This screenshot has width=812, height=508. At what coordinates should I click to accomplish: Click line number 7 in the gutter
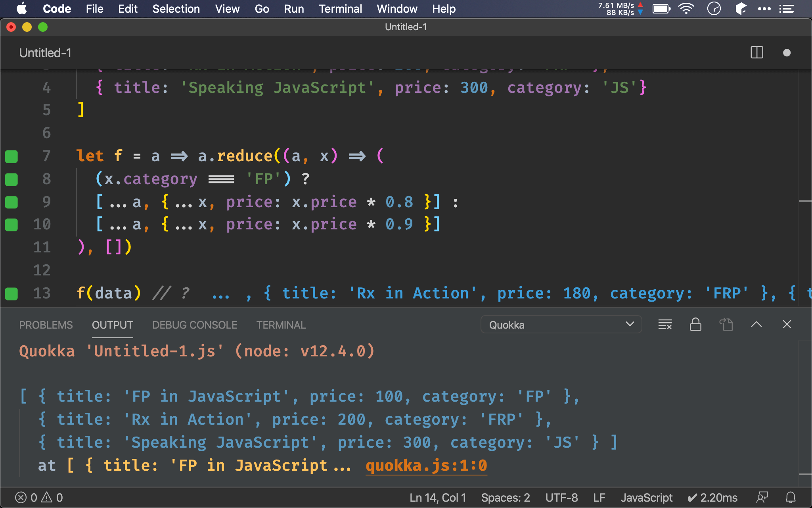(46, 156)
